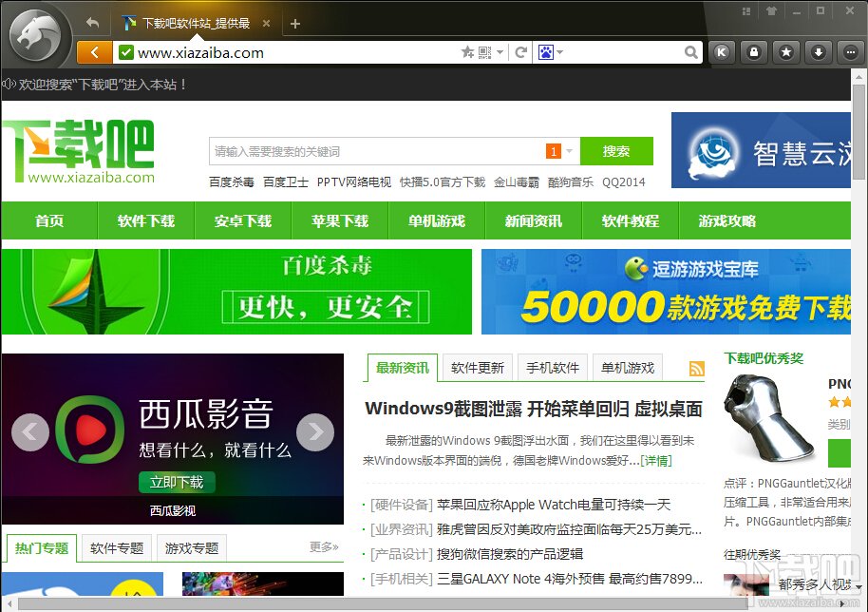The height and width of the screenshot is (612, 868).
Task: Select the 软件更新 tab
Action: pos(478,368)
